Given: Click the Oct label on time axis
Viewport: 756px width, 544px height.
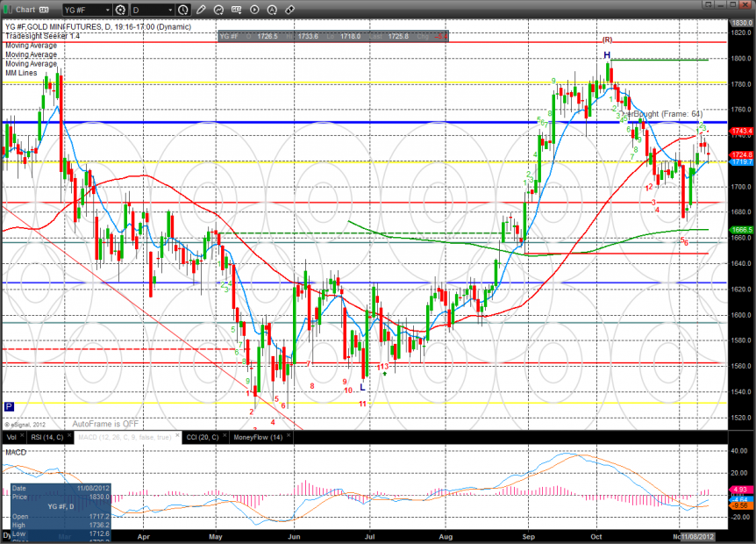Looking at the screenshot, I should (x=596, y=537).
